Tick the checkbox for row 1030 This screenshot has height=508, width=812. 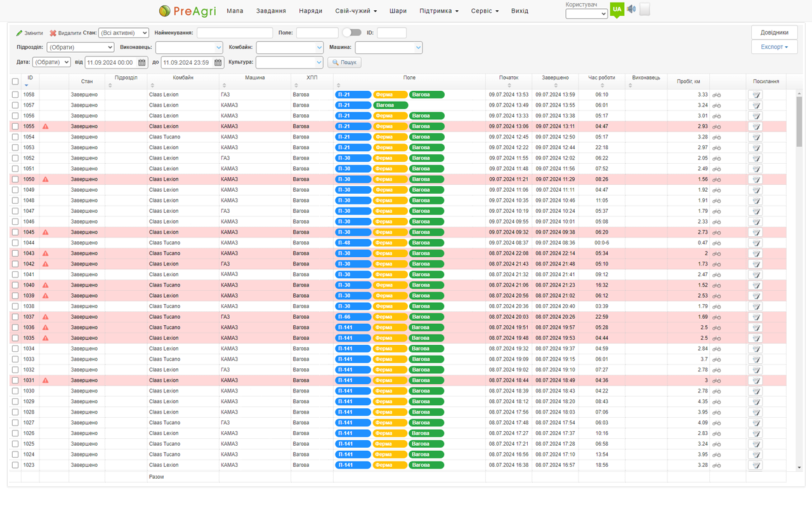(15, 391)
